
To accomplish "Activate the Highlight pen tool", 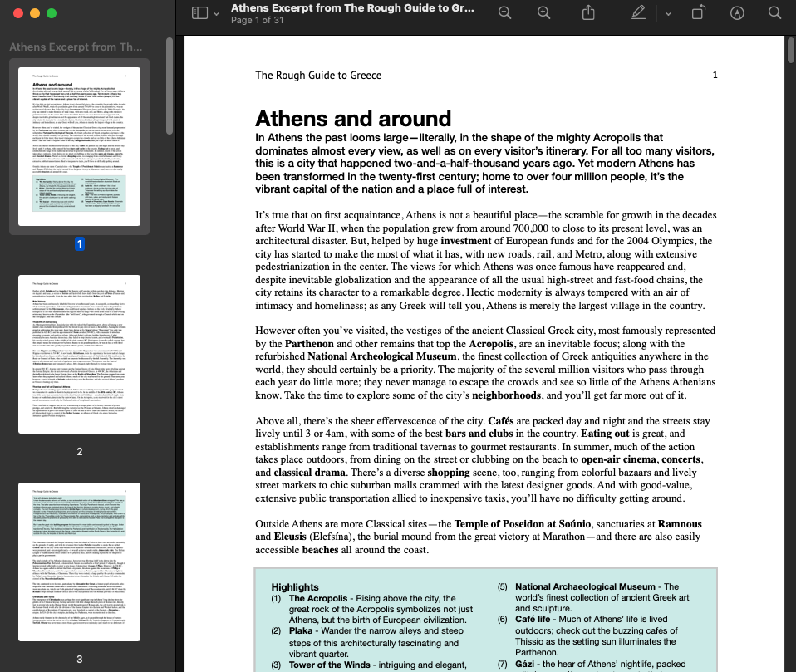I will (x=638, y=12).
